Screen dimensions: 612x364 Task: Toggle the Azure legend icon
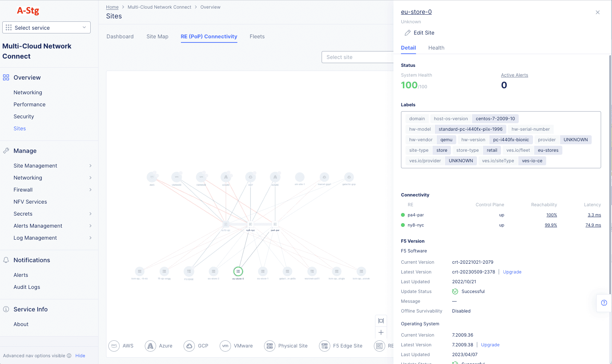pyautogui.click(x=150, y=346)
